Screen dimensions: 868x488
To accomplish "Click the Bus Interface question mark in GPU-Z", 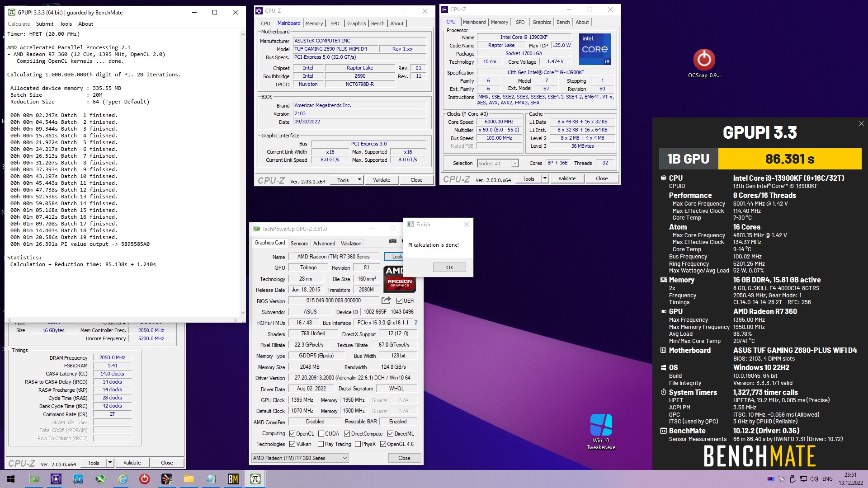I will pyautogui.click(x=416, y=323).
